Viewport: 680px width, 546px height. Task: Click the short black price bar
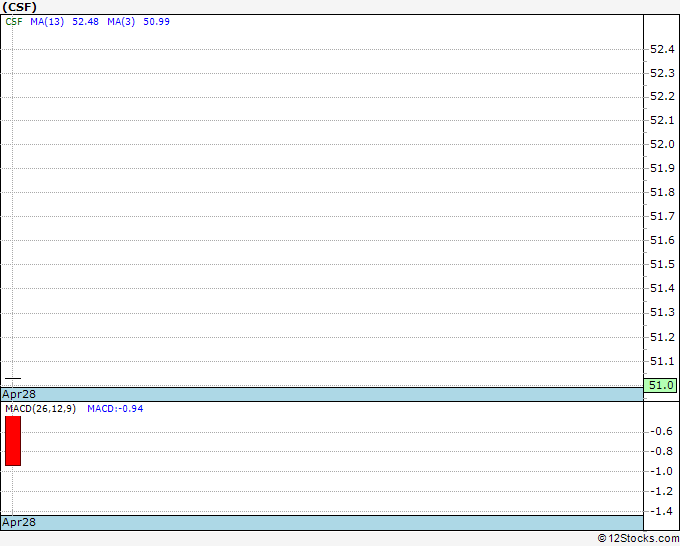point(13,379)
